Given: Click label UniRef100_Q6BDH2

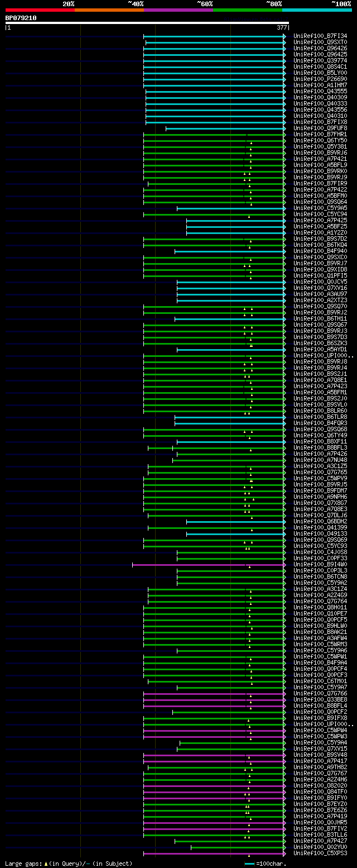Looking at the screenshot, I should pos(320,522).
